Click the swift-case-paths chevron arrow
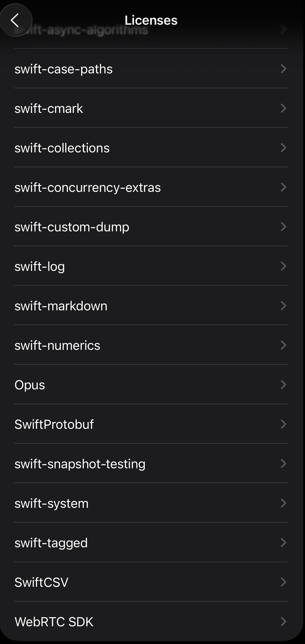The height and width of the screenshot is (644, 305). tap(283, 69)
